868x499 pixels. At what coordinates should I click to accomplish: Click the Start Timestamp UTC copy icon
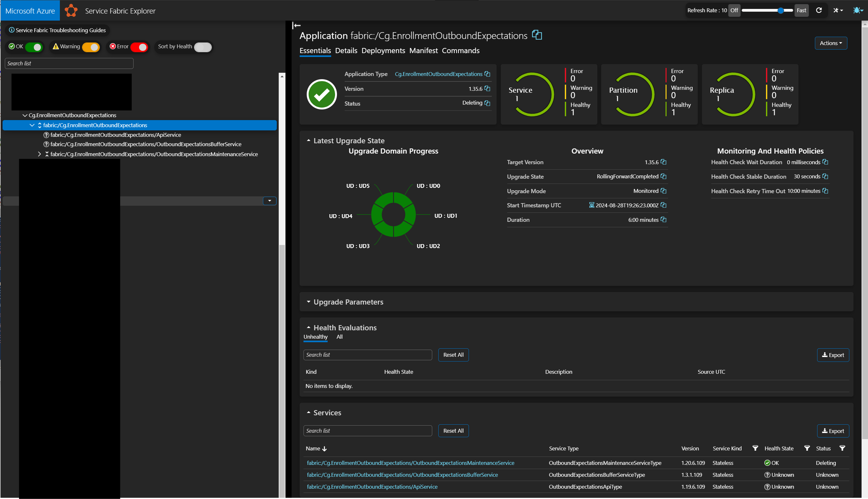point(664,205)
